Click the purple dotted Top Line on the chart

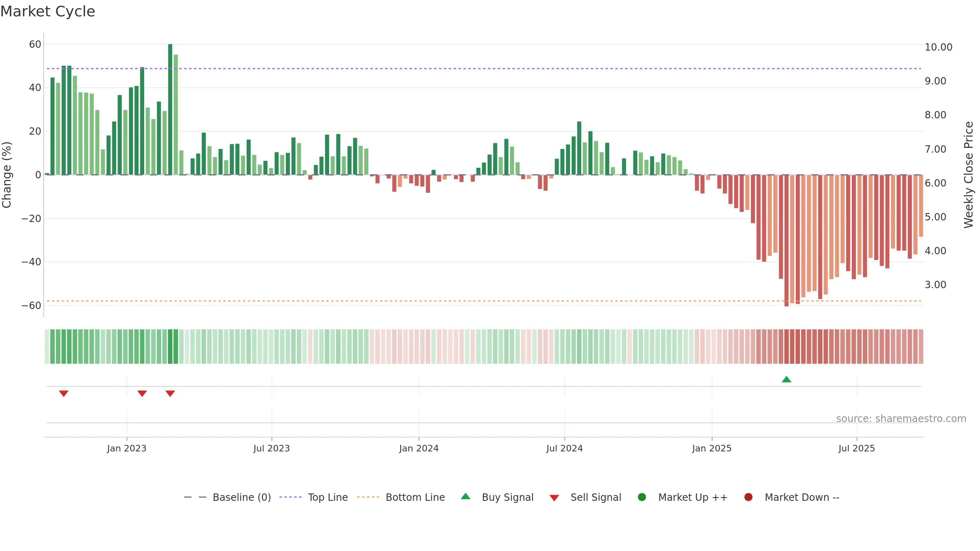pos(484,69)
